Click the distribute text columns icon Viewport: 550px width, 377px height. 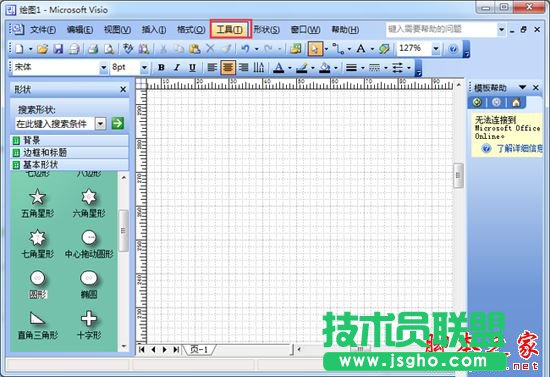(259, 67)
